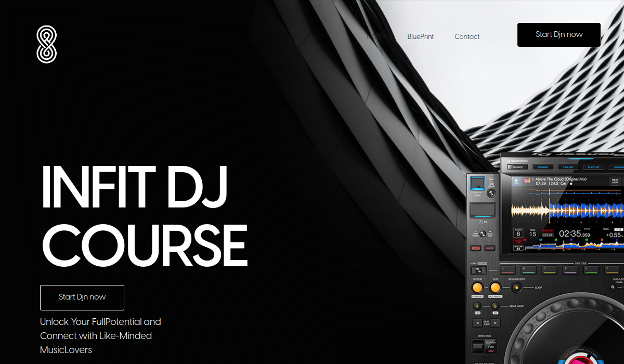The height and width of the screenshot is (364, 624).
Task: Open the Home navigation link
Action: coord(376,36)
